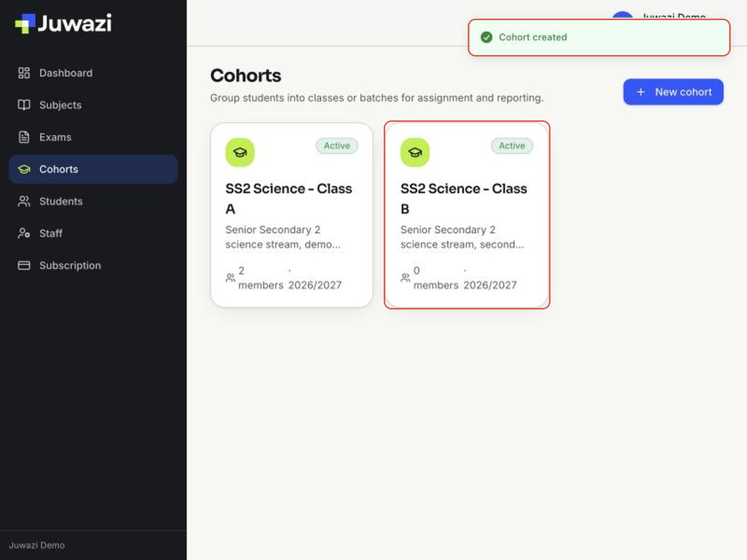
Task: Open the Exams section
Action: [x=93, y=137]
